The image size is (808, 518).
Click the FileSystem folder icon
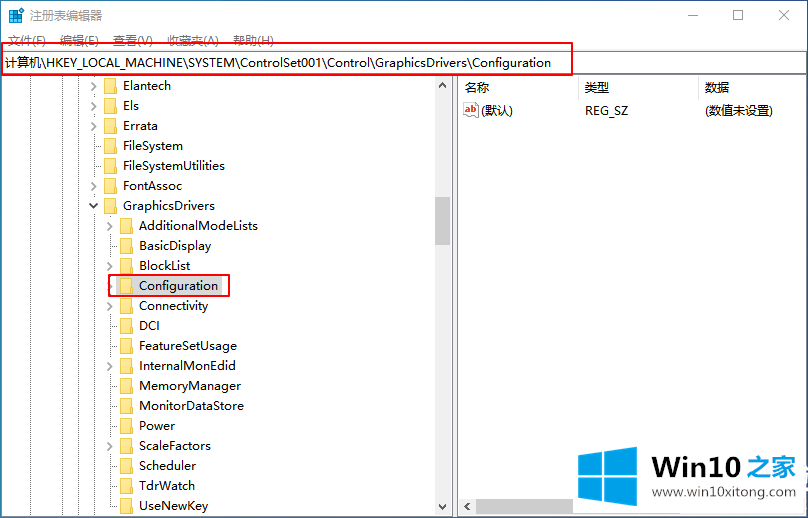110,146
